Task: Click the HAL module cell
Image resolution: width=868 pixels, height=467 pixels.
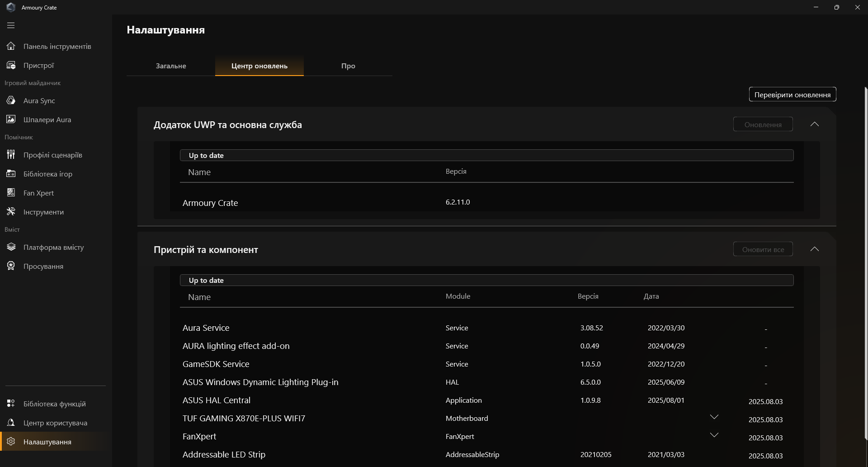Action: [453, 382]
